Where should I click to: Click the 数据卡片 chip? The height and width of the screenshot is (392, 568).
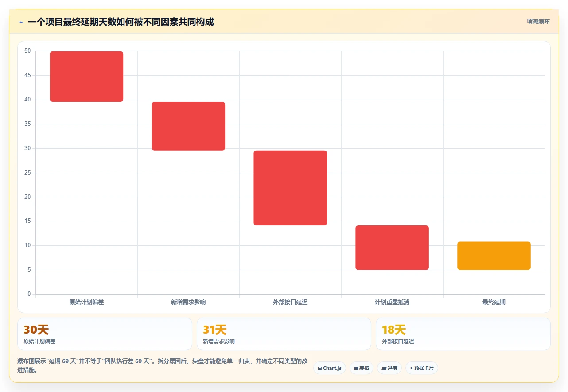[x=422, y=368]
